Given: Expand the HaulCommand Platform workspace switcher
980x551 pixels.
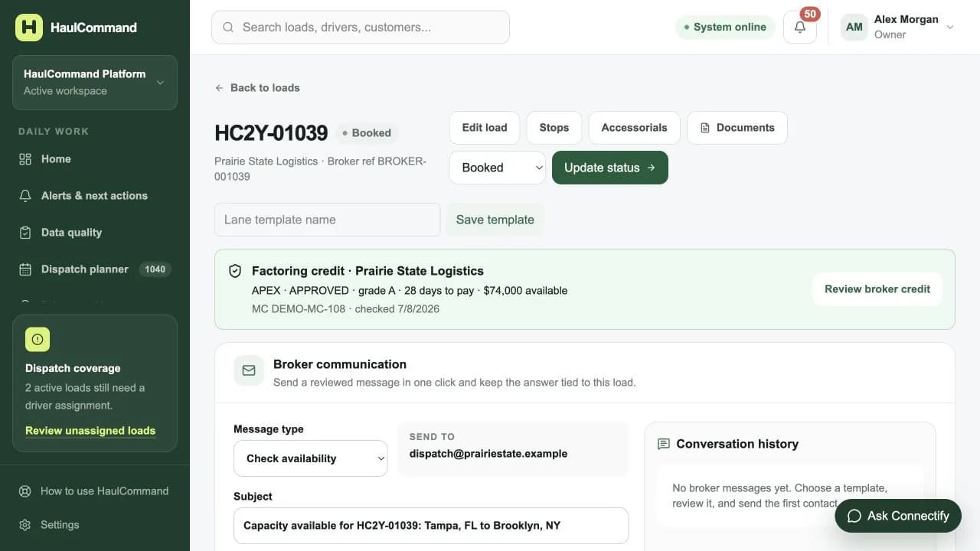Looking at the screenshot, I should coord(95,82).
